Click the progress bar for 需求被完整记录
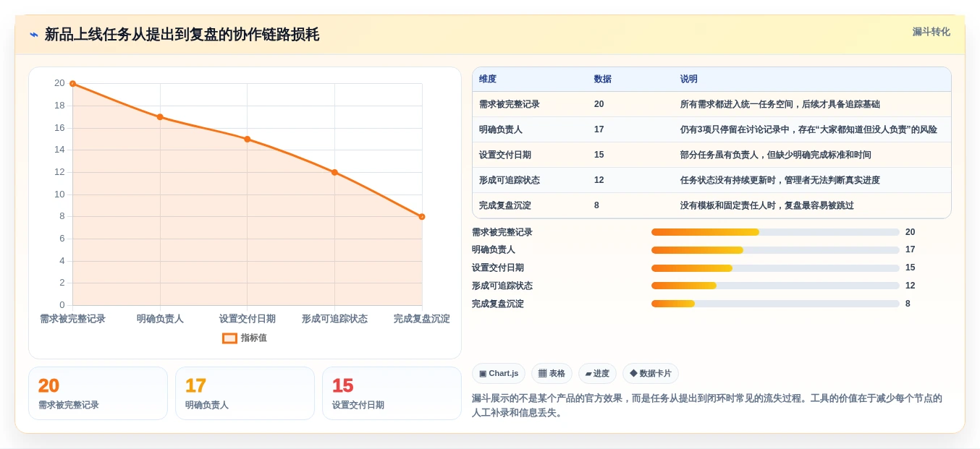 point(775,232)
